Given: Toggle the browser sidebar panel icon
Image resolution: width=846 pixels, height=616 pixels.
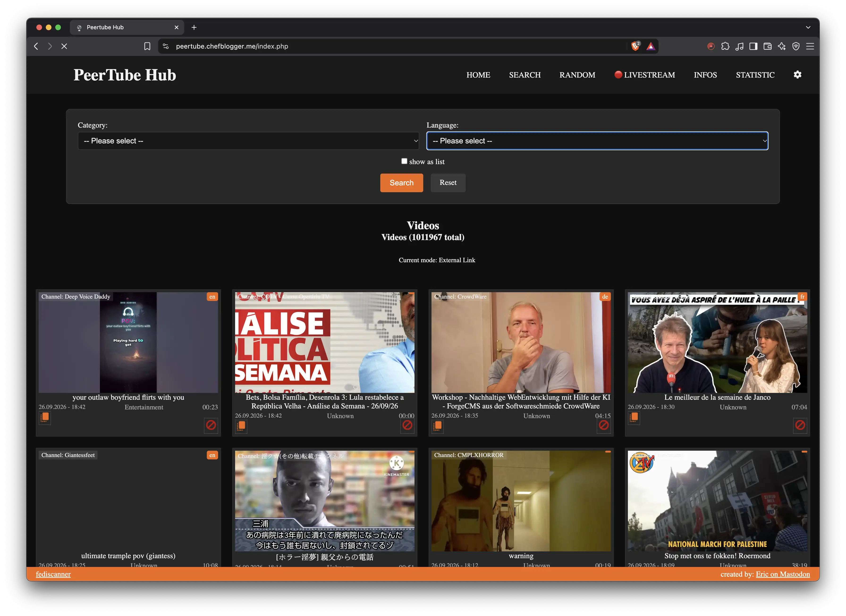Looking at the screenshot, I should [753, 46].
